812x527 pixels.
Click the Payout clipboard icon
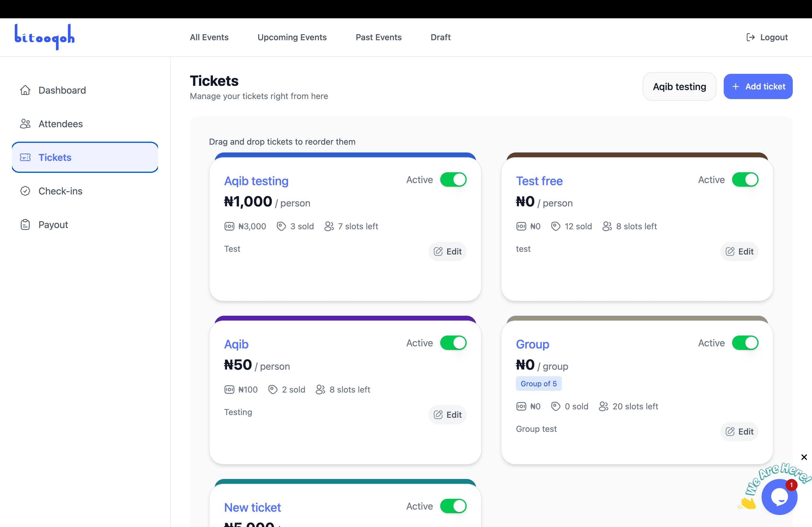[25, 225]
